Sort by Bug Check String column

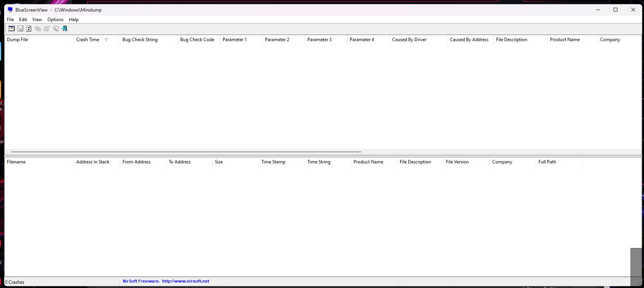point(149,40)
